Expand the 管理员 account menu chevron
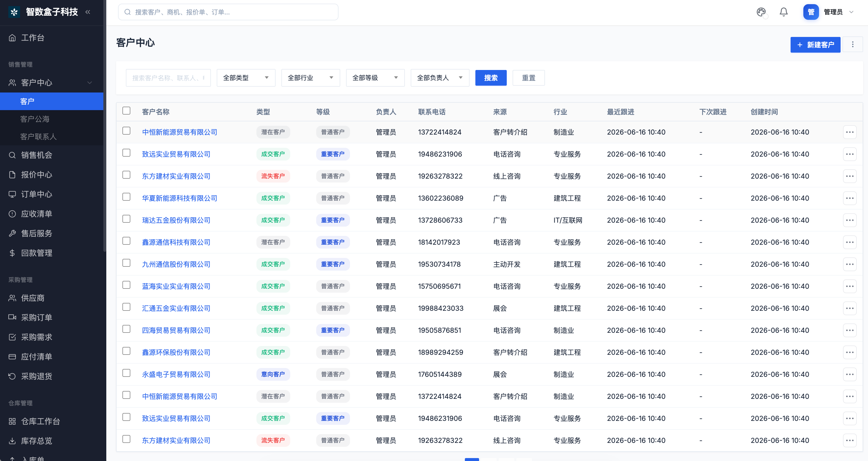Screen dimensions: 868x461 851,12
